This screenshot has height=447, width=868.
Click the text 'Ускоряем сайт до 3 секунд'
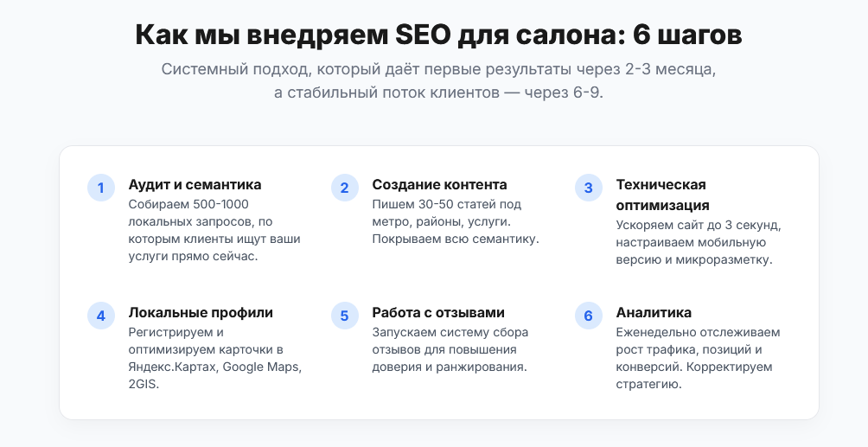(x=699, y=243)
